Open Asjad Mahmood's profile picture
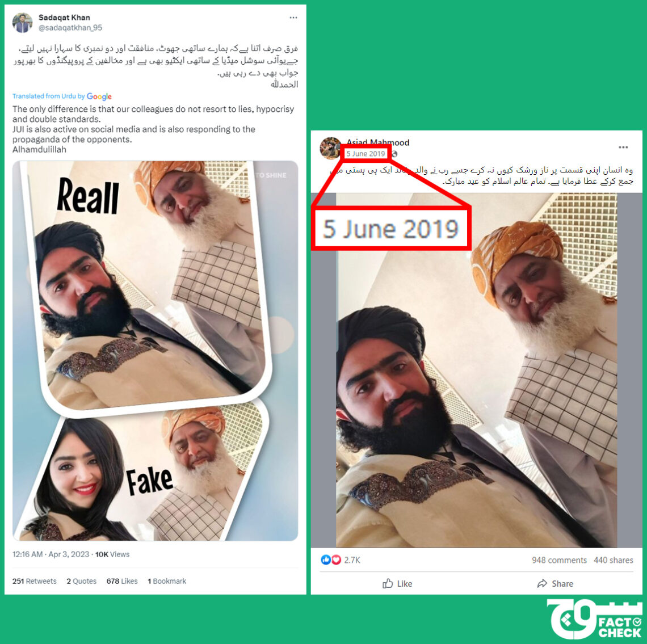The height and width of the screenshot is (644, 647). tap(330, 149)
